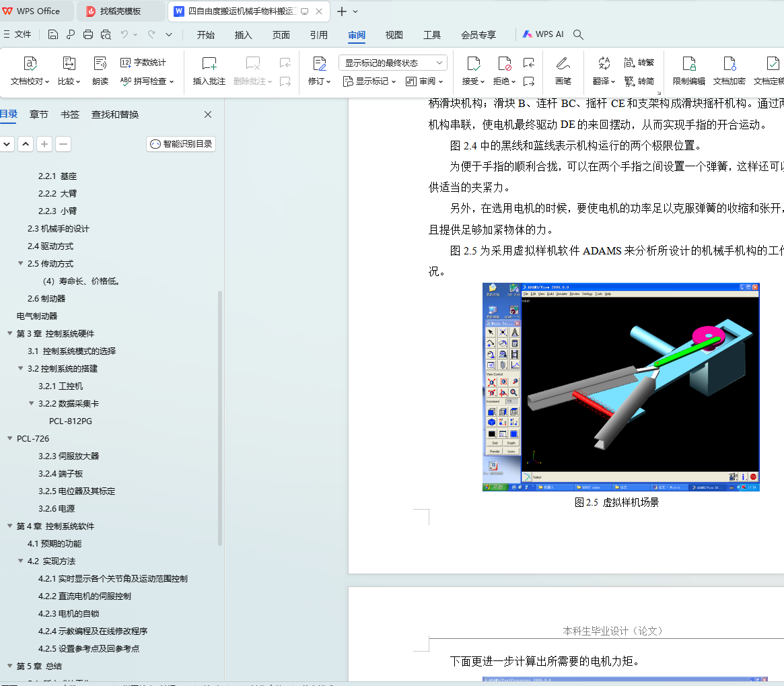Open the 会员专享 ribbon tab
This screenshot has height=686, width=784.
coord(478,34)
